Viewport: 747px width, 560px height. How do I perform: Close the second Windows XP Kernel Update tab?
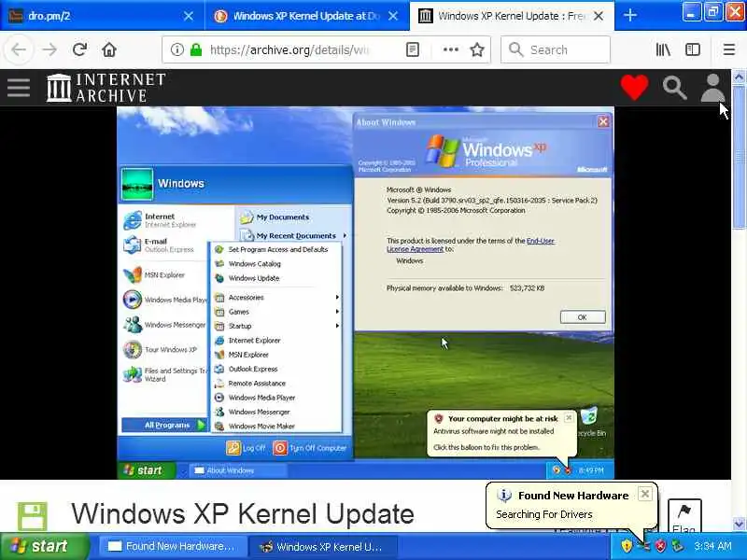coord(393,16)
